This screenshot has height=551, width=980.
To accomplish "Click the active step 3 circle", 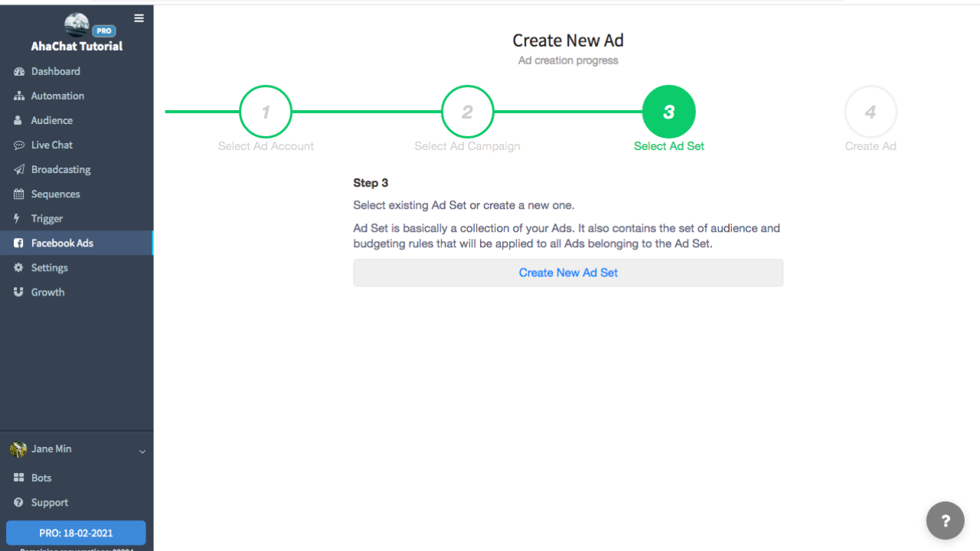I will pos(668,112).
